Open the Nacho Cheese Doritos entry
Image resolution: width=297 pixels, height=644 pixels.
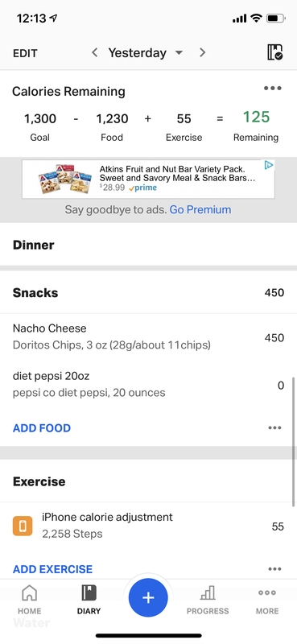point(148,337)
